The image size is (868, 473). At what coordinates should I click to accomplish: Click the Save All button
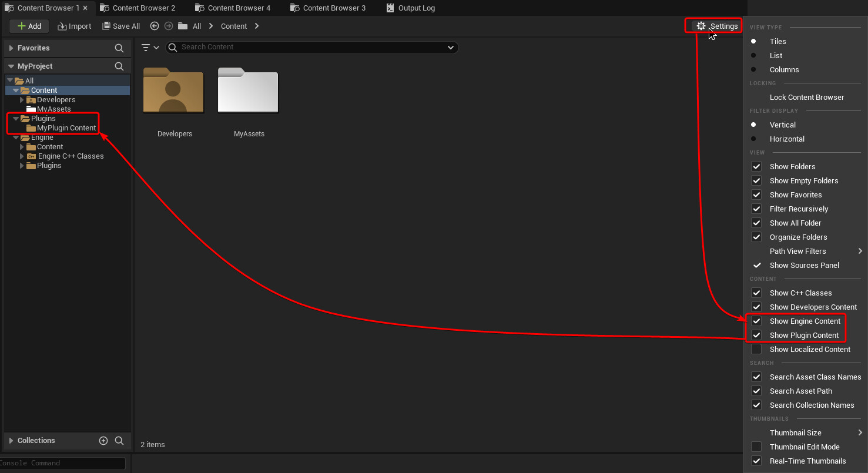pyautogui.click(x=121, y=26)
